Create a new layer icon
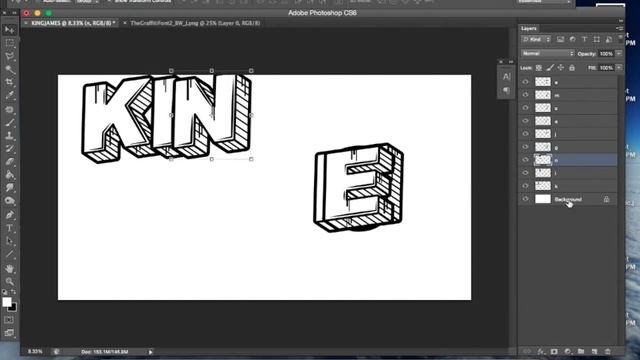 pos(594,351)
